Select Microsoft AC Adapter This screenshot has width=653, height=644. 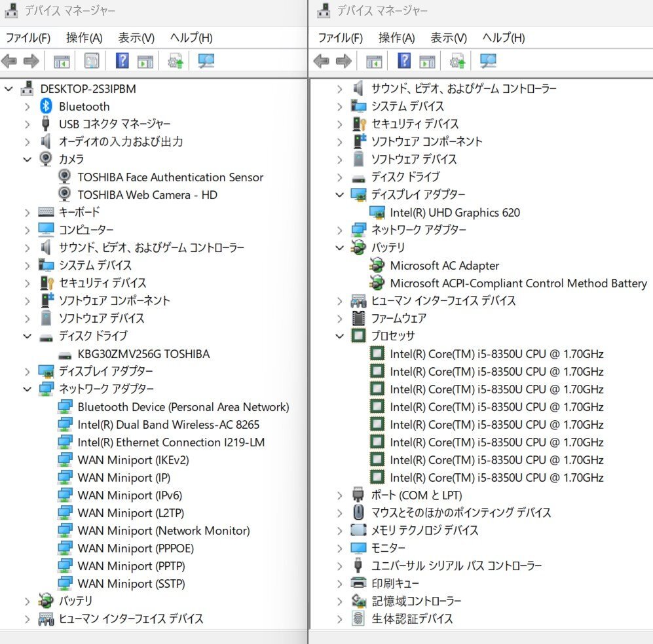click(x=445, y=266)
